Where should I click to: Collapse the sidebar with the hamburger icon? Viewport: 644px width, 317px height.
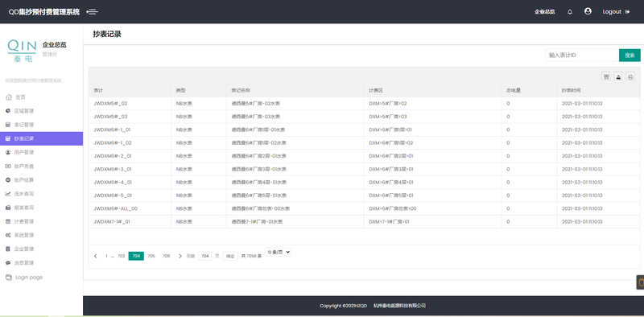(x=93, y=12)
